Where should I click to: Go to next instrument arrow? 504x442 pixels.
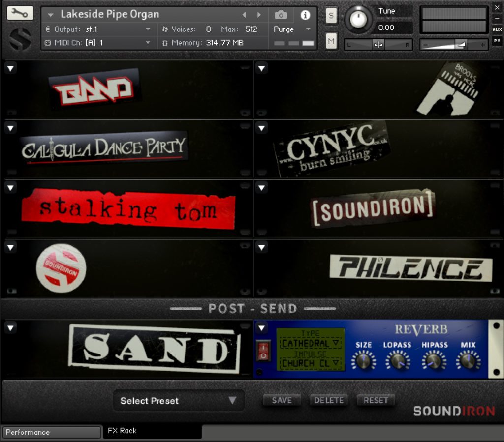259,15
